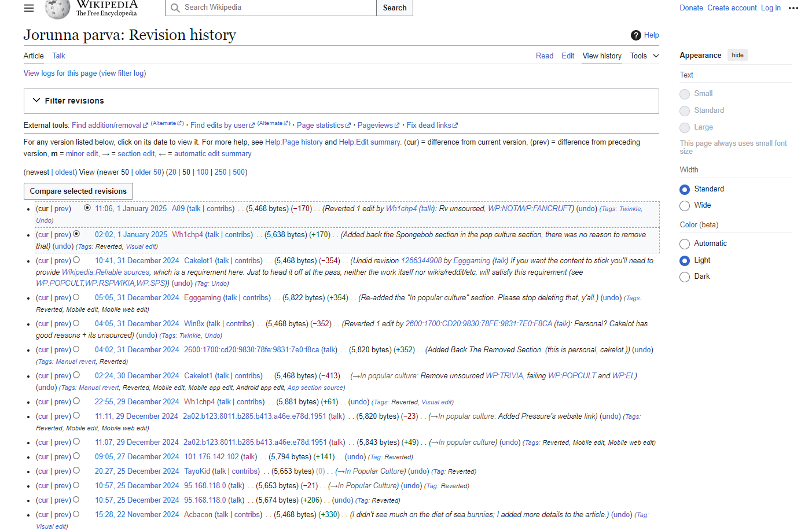
Task: Show 500 revisions per page
Action: [x=239, y=172]
